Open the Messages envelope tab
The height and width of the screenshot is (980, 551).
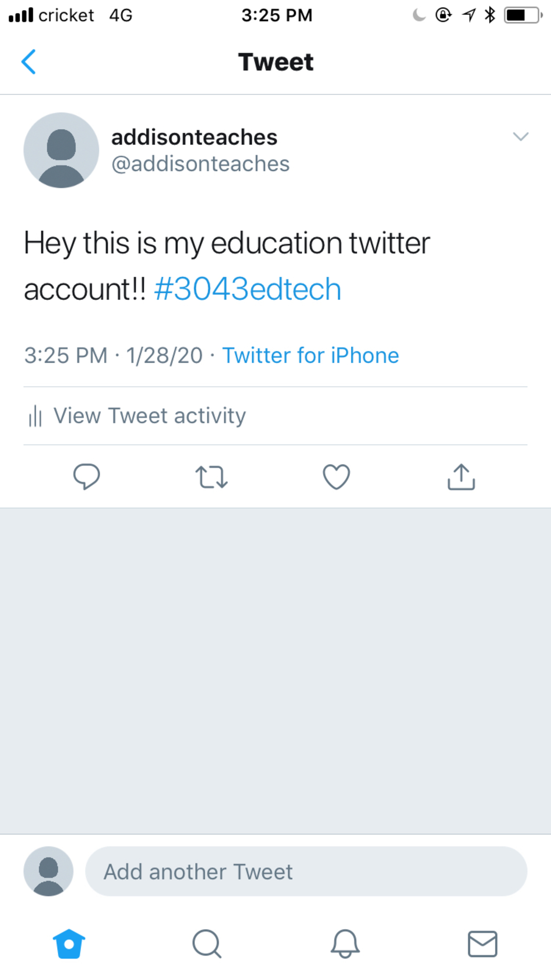(483, 944)
